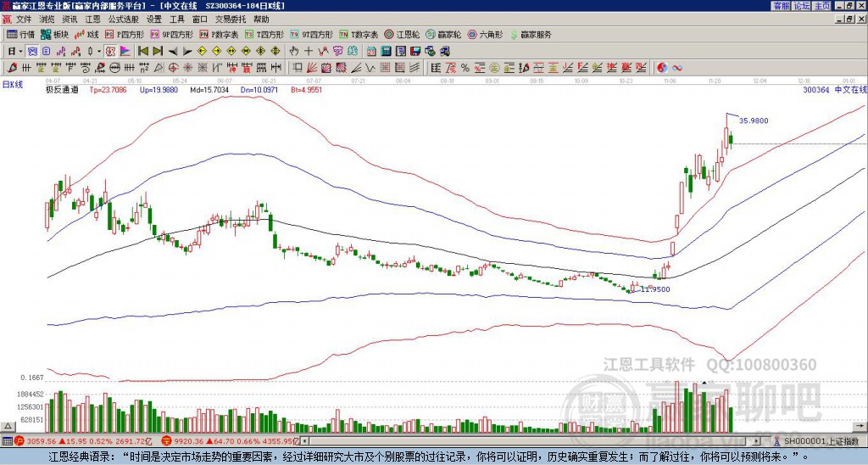
Task: Switch to K线 view button
Action: pyautogui.click(x=86, y=34)
